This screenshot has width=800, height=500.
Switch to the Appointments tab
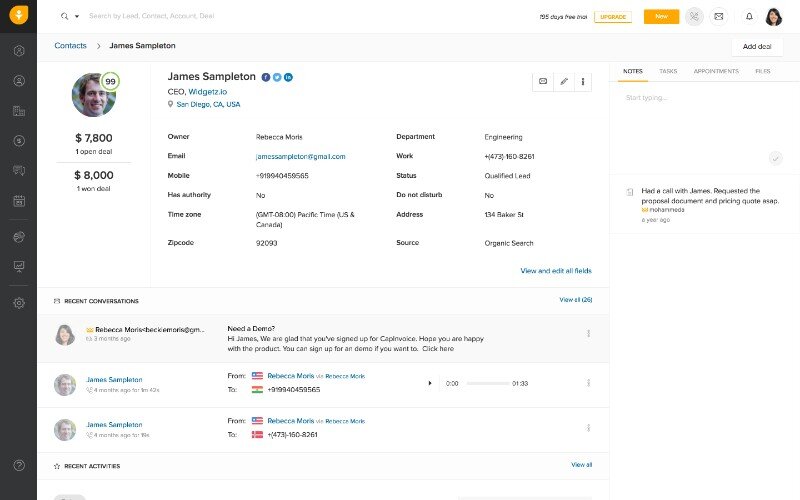(716, 72)
